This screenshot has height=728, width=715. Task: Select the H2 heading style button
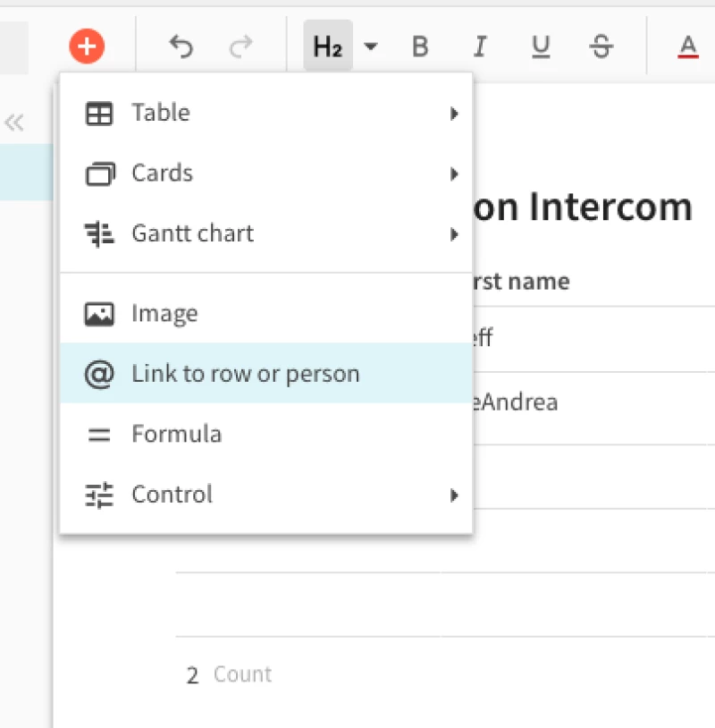[327, 47]
